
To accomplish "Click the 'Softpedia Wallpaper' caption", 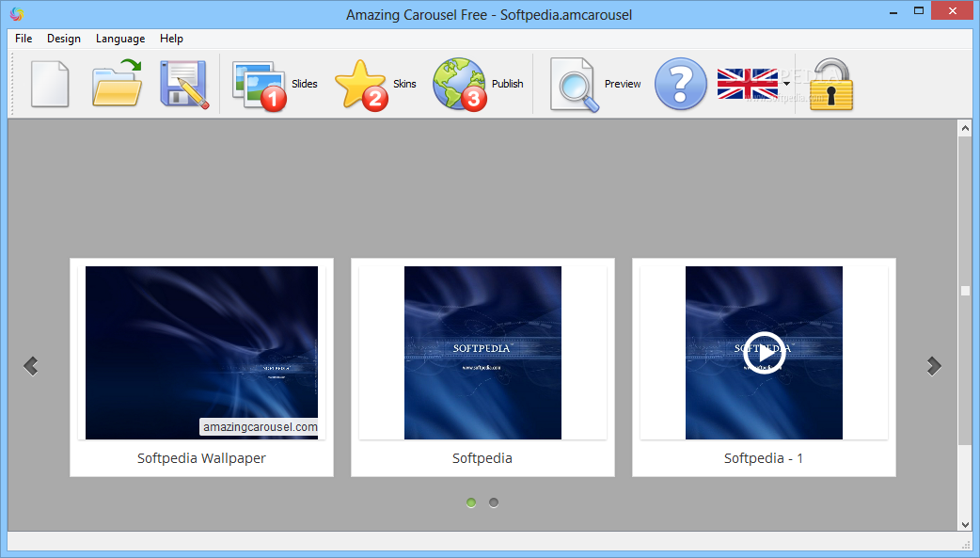I will pos(201,458).
